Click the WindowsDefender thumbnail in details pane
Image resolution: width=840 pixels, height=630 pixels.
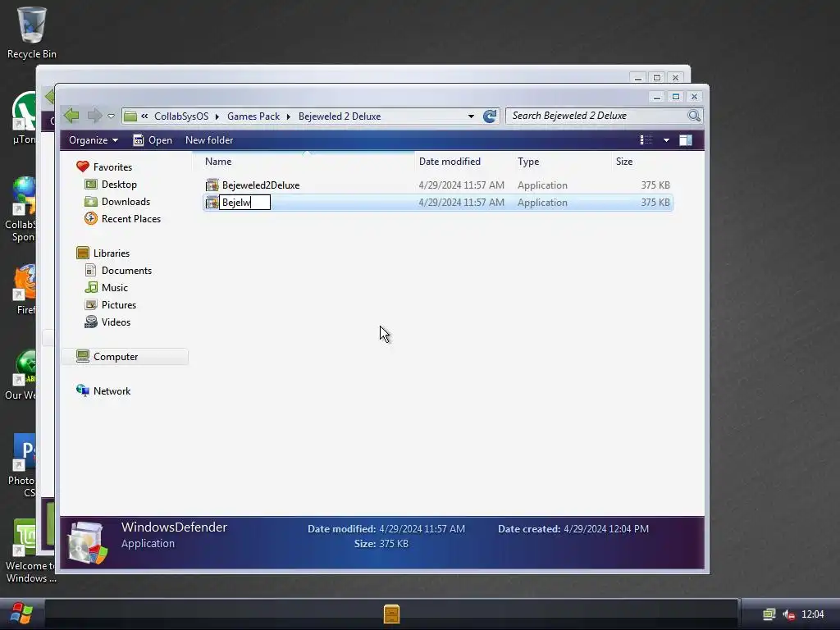click(x=87, y=543)
